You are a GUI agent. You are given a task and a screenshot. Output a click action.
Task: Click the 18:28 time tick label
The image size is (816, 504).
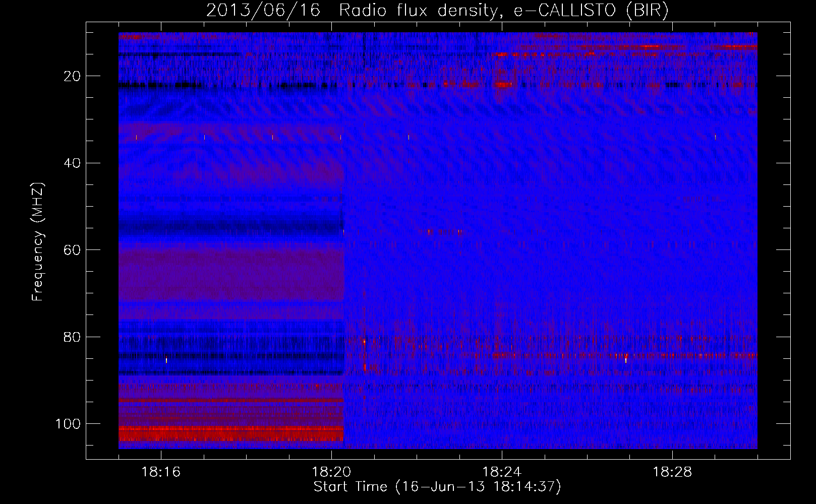(x=672, y=472)
